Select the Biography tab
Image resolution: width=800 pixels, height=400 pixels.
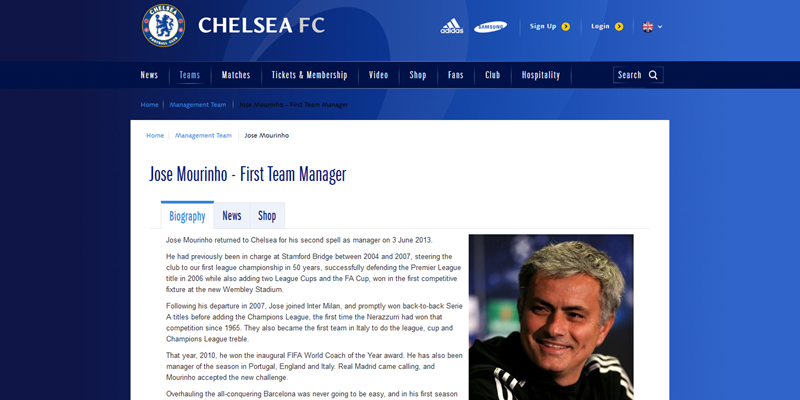(187, 216)
